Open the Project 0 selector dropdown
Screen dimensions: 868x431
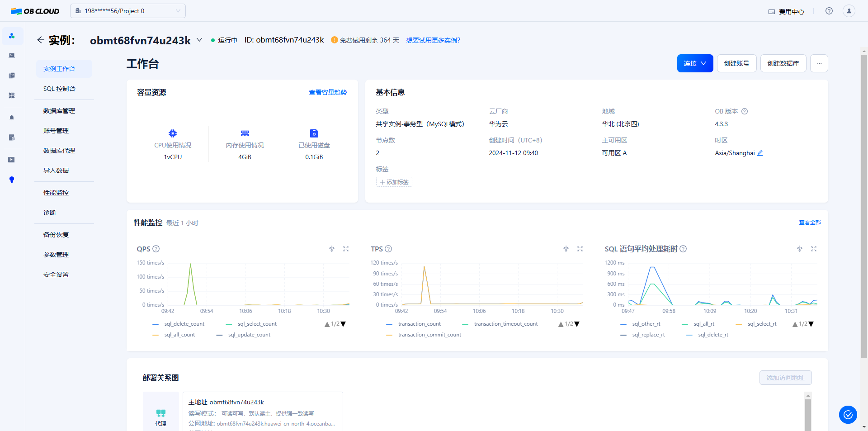coord(128,11)
